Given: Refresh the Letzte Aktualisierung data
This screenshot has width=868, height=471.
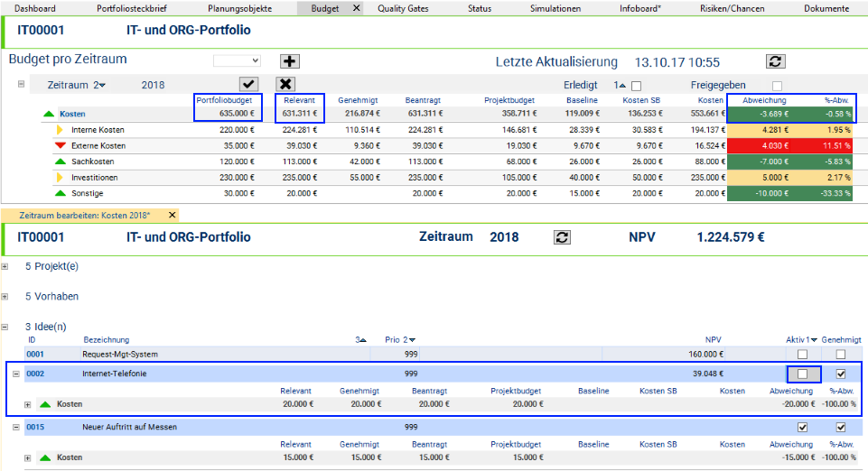Looking at the screenshot, I should (775, 61).
